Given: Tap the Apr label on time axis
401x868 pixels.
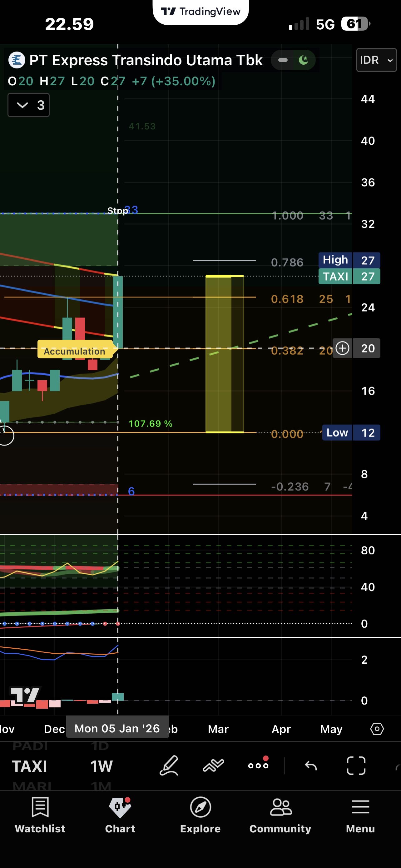Looking at the screenshot, I should click(281, 729).
